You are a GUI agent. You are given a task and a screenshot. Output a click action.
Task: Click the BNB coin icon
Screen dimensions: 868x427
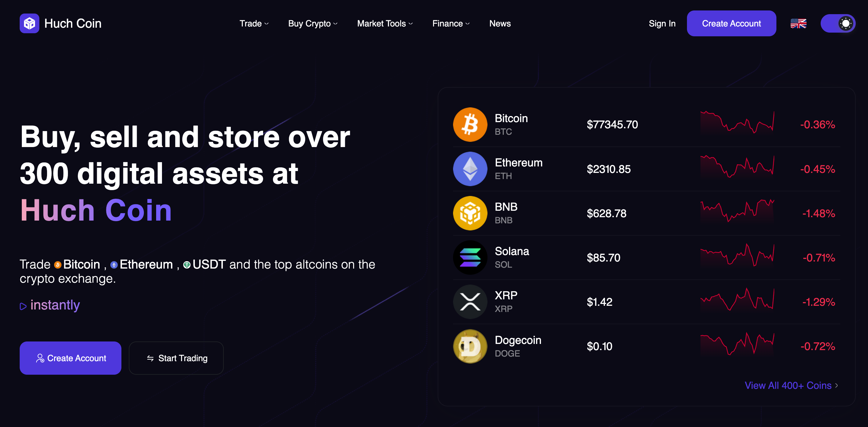point(470,213)
